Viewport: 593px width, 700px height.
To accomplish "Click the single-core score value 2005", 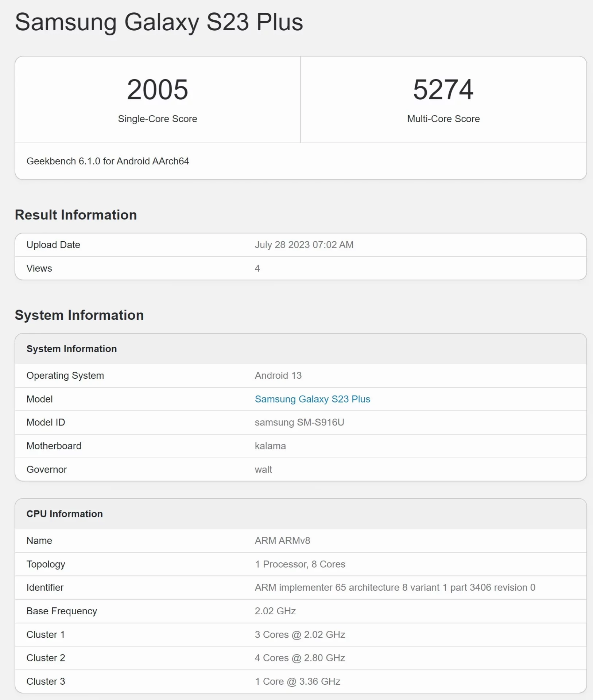I will coord(157,90).
